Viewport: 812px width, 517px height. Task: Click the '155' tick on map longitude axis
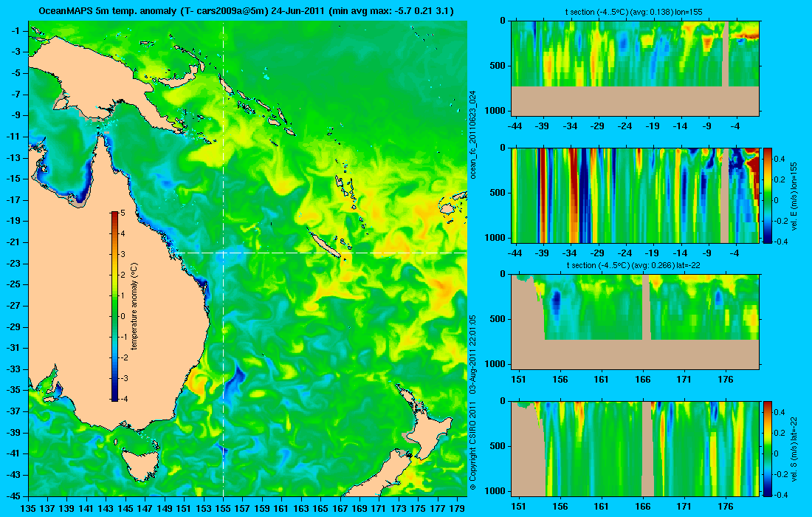(223, 509)
